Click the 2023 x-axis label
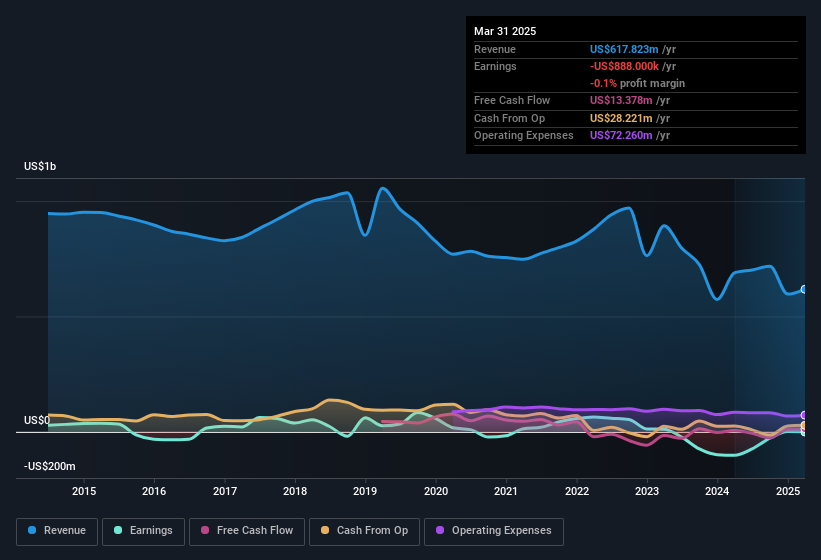The width and height of the screenshot is (821, 560). point(647,491)
